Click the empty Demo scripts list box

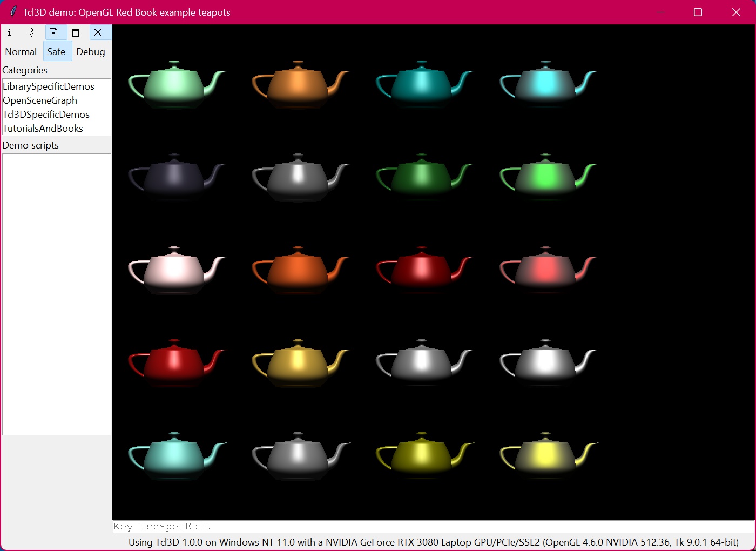[x=57, y=294]
